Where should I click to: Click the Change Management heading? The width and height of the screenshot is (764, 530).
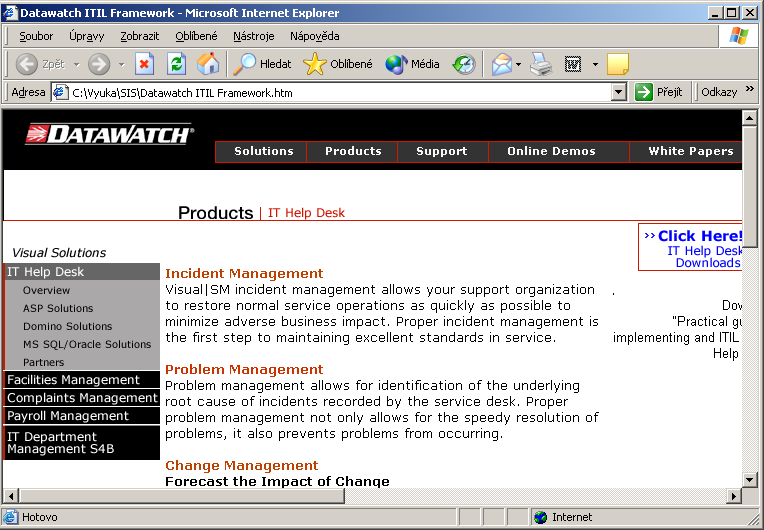click(242, 465)
